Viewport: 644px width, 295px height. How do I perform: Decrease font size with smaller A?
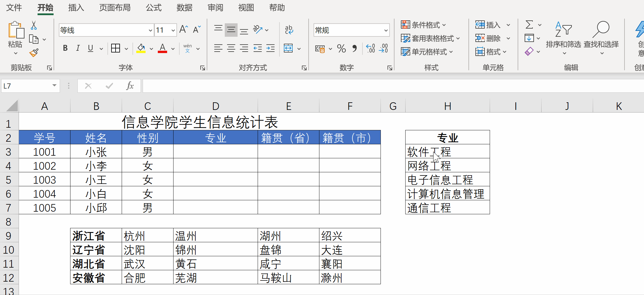(x=197, y=29)
